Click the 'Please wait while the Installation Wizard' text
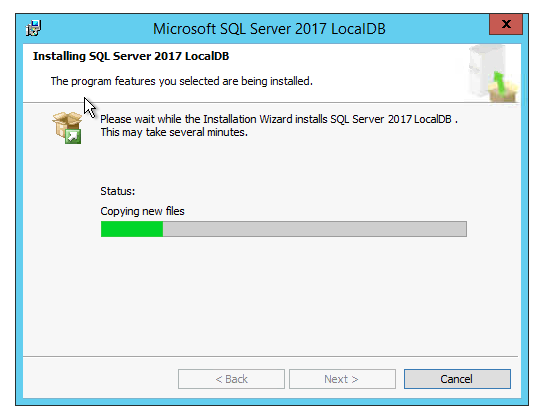This screenshot has height=414, width=560. point(279,119)
